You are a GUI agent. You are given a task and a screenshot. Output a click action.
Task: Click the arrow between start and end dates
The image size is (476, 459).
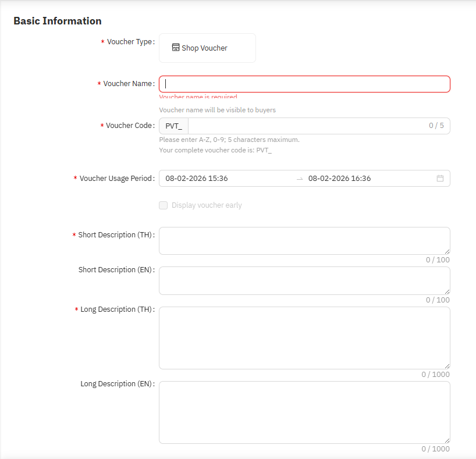tap(300, 179)
